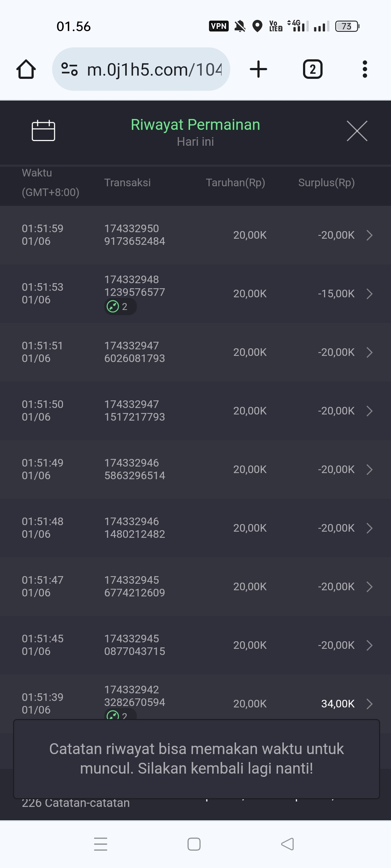The width and height of the screenshot is (391, 868).
Task: Tap the browser home icon
Action: (x=26, y=69)
